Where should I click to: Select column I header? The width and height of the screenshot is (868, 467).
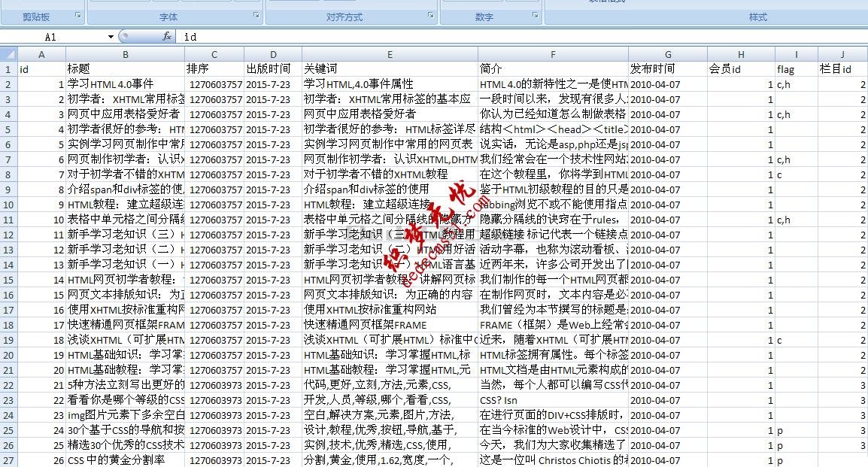[x=796, y=54]
